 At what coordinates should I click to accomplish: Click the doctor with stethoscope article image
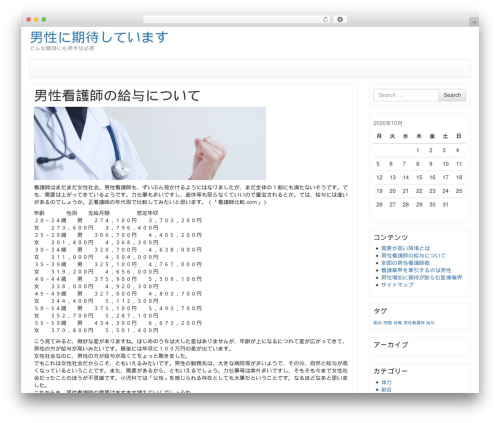point(150,143)
